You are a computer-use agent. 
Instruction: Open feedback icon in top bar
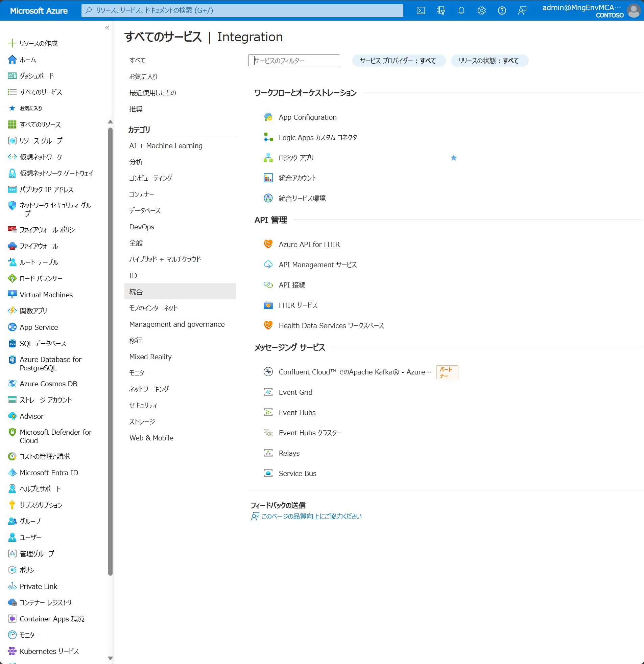point(522,10)
